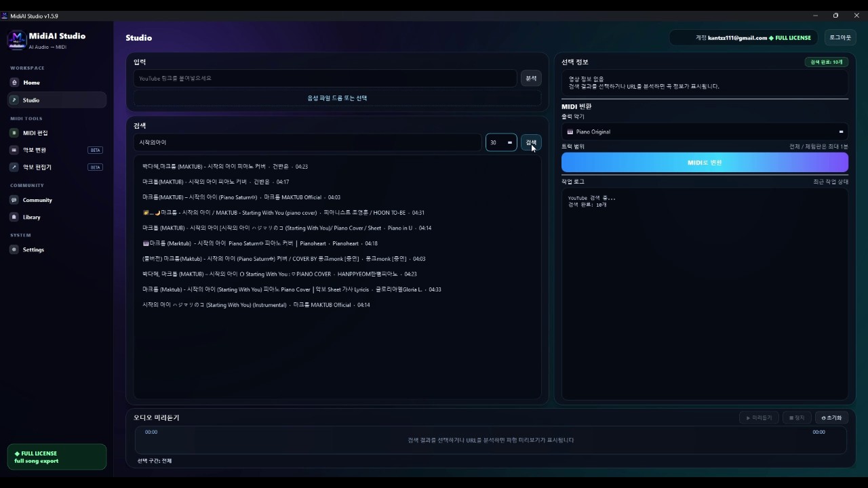Click the search field containing 시작의아이
The image size is (868, 488).
coord(307,142)
